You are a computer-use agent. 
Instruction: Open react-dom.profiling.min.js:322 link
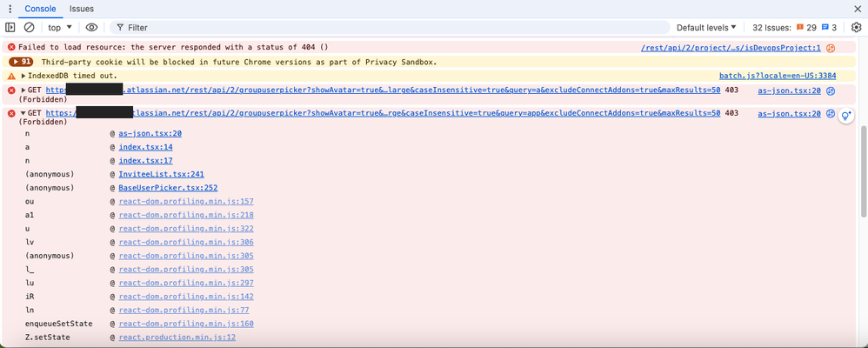pos(186,229)
